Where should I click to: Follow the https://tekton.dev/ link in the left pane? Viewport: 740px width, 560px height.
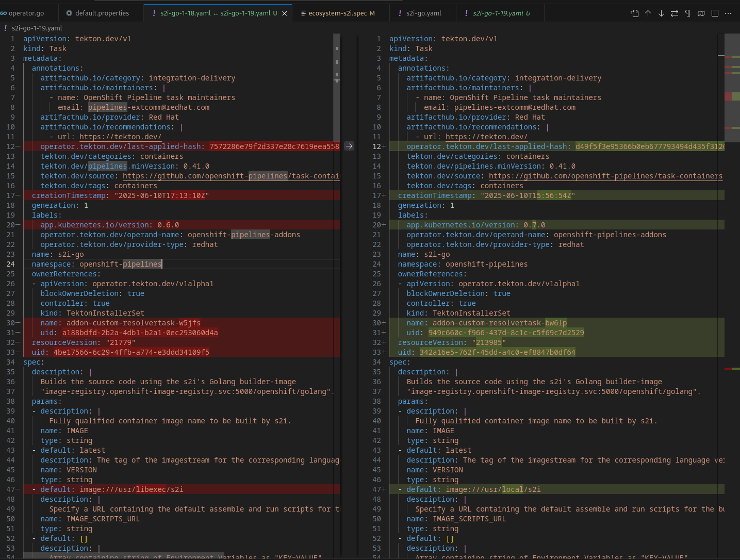(120, 137)
